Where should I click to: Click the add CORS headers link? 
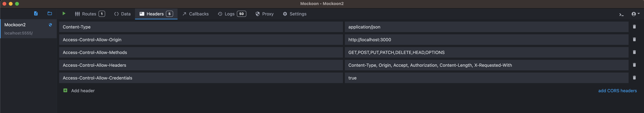[x=617, y=90]
